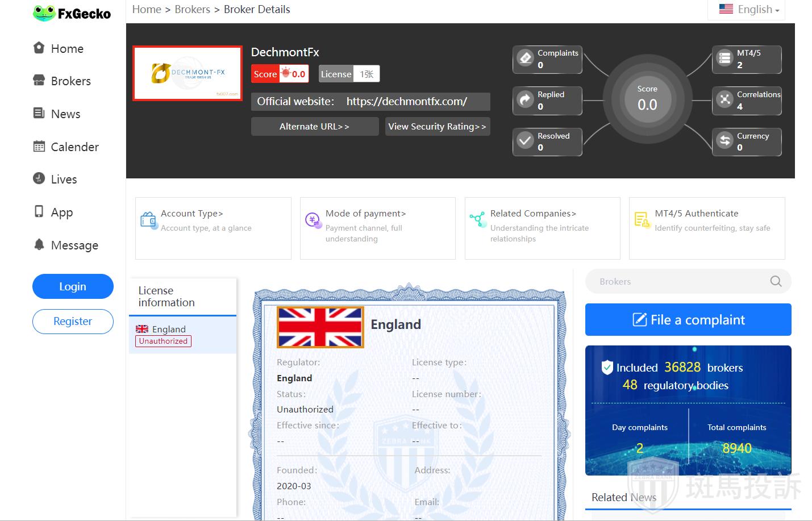Expand the Alternate URL section
This screenshot has width=812, height=521.
[x=314, y=127]
